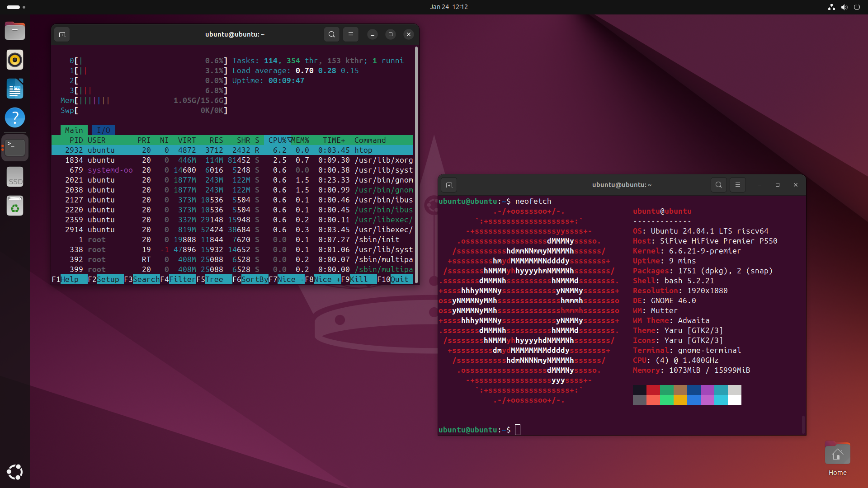Click search in neofetch terminal window
Viewport: 868px width, 488px height.
coord(719,185)
